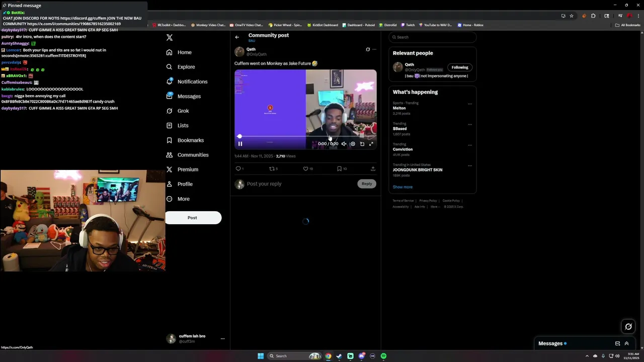Click the browser bookmark star icon
The height and width of the screenshot is (362, 644).
[x=572, y=16]
